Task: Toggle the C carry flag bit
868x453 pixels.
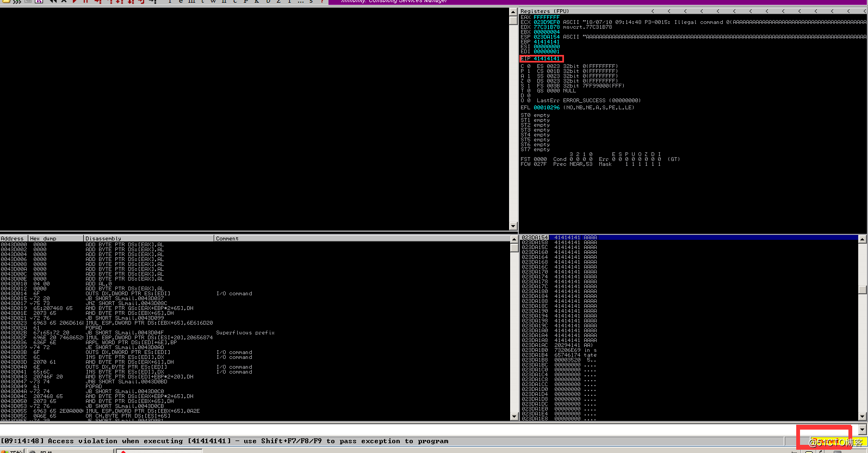Action: point(529,66)
